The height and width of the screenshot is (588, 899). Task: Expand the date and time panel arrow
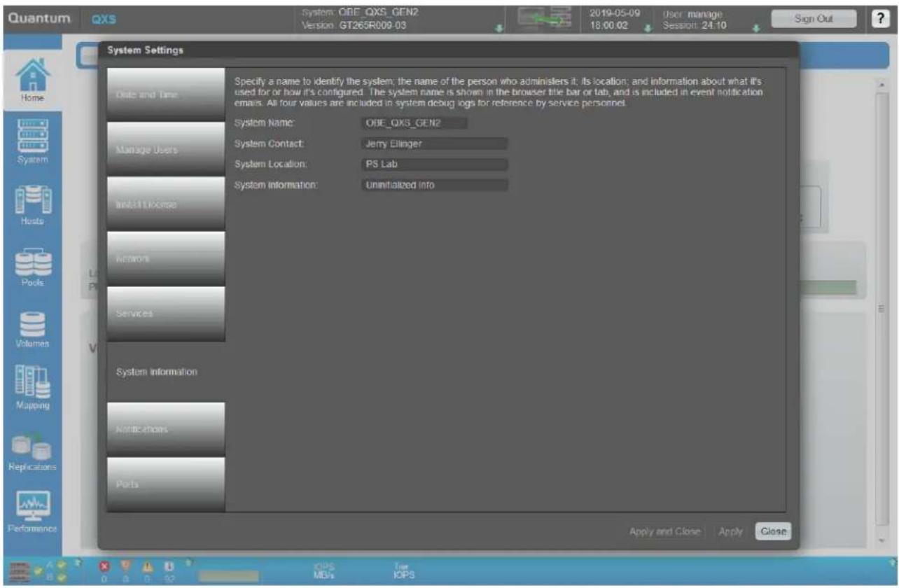point(648,30)
